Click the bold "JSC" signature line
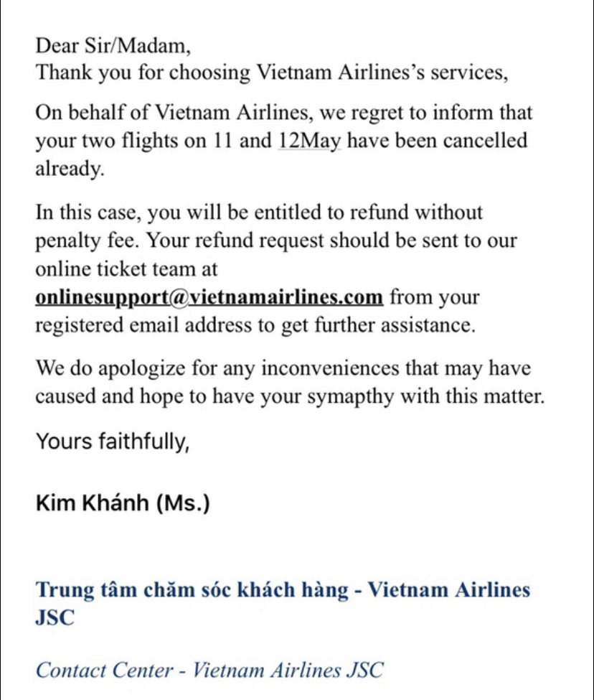This screenshot has width=594, height=700. pyautogui.click(x=55, y=619)
